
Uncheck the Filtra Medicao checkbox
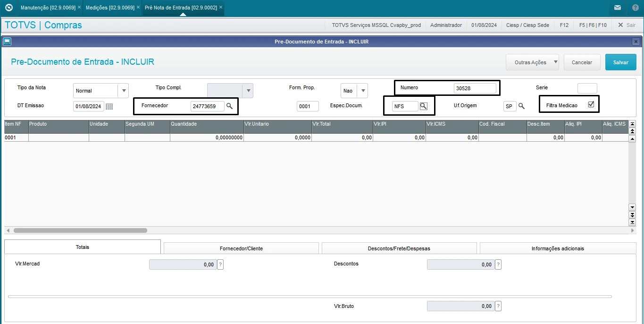point(591,105)
